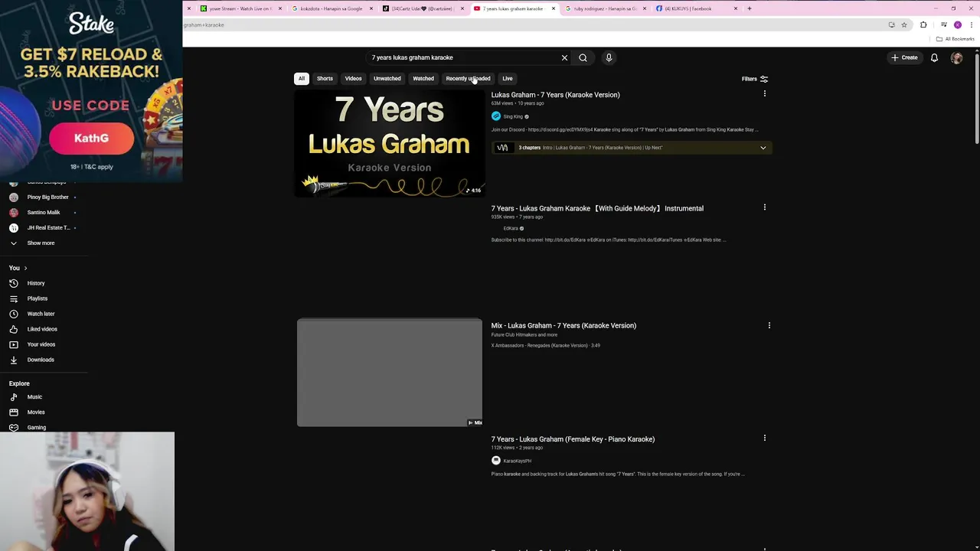980x551 pixels.
Task: Open the gray Mix playlist thumbnail
Action: click(x=390, y=373)
